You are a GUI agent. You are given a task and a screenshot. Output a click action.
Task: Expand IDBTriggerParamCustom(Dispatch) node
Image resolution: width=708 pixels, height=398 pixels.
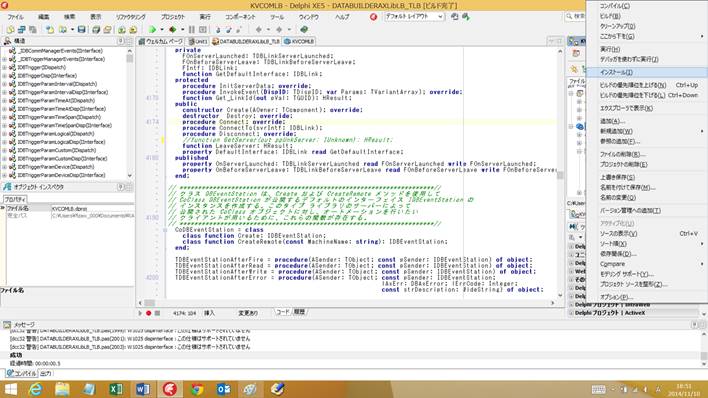point(5,150)
